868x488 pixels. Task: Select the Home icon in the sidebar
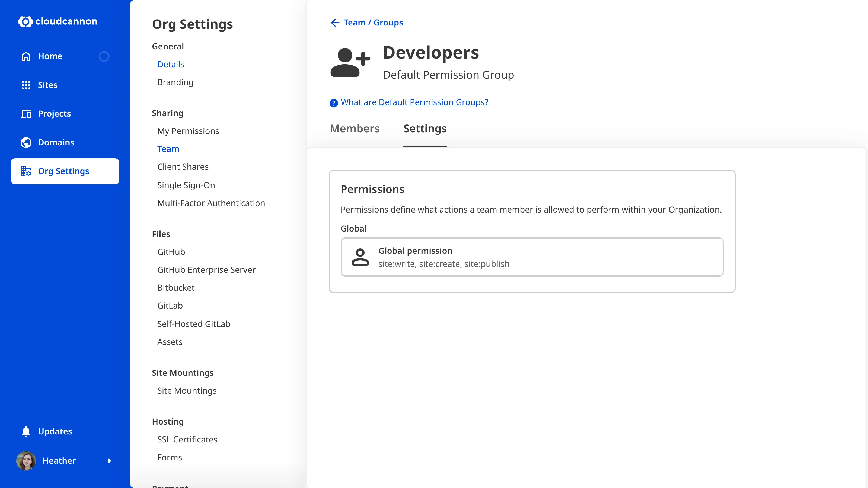coord(26,56)
